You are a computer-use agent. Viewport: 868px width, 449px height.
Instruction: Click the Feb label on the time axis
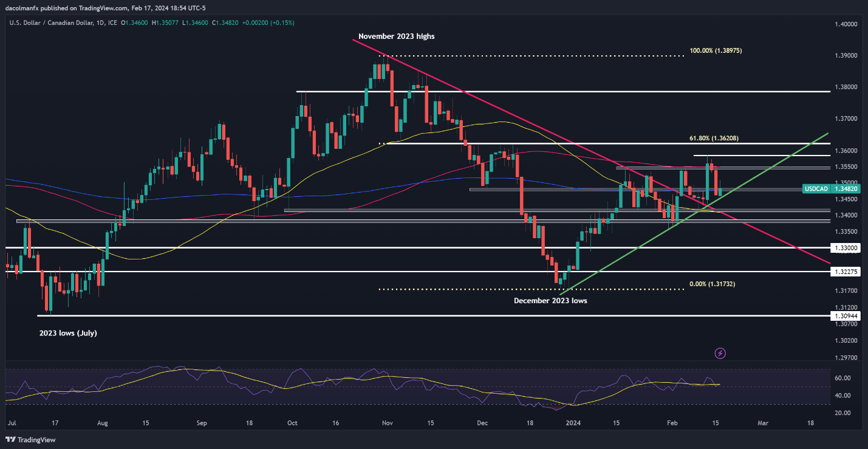pos(673,422)
